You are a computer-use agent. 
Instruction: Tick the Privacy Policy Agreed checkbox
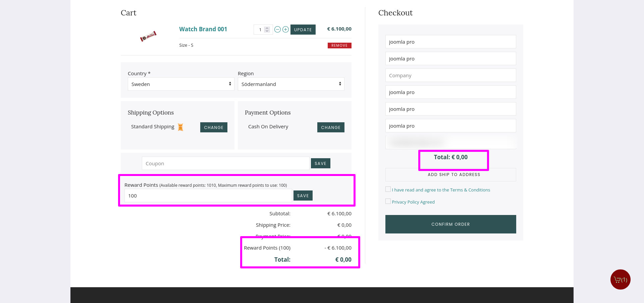(x=388, y=202)
